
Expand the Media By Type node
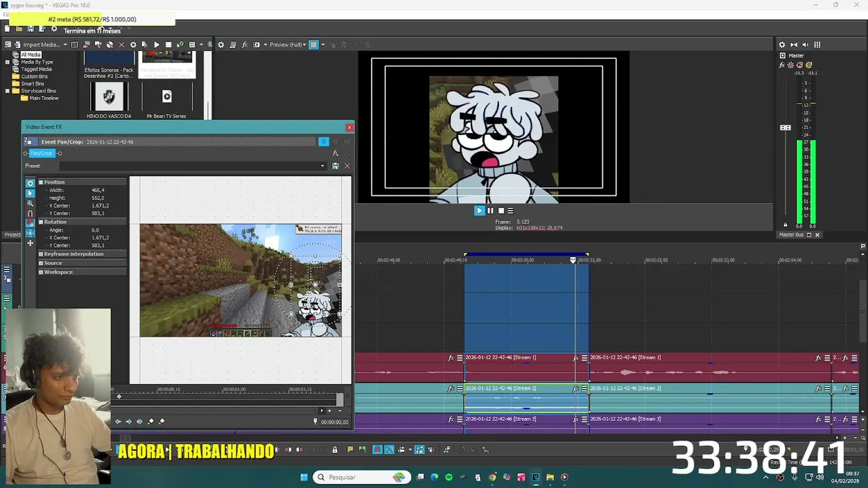pos(7,62)
